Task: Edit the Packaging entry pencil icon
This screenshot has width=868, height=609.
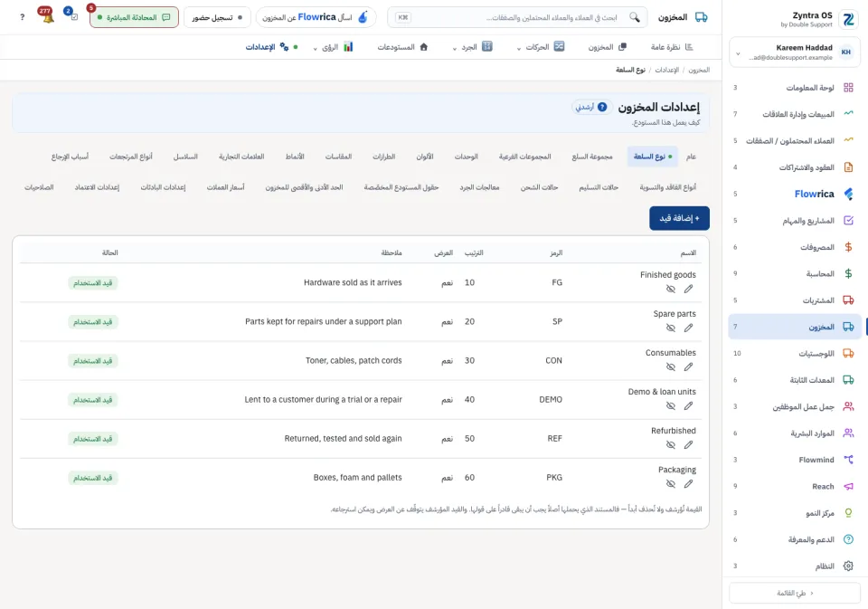Action: point(688,484)
